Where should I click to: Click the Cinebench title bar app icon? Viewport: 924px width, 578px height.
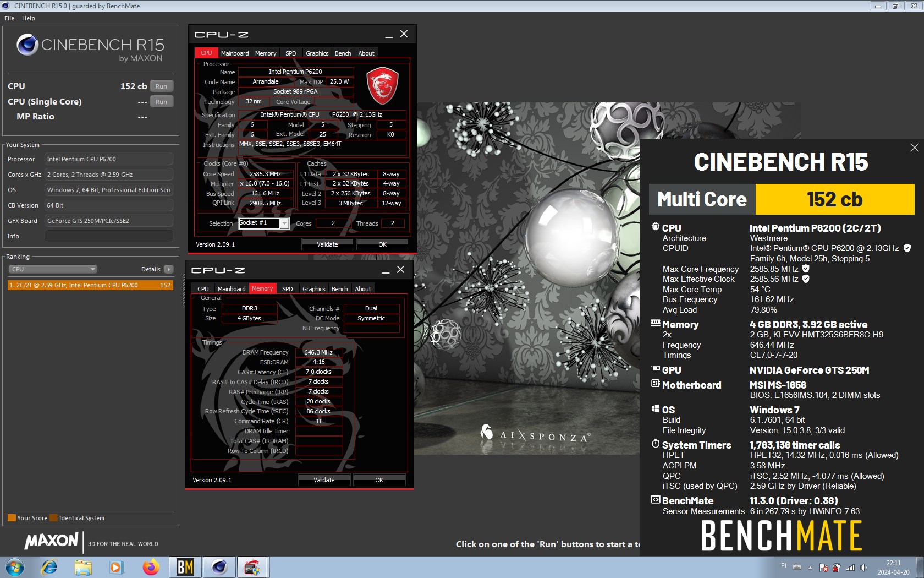[x=6, y=6]
